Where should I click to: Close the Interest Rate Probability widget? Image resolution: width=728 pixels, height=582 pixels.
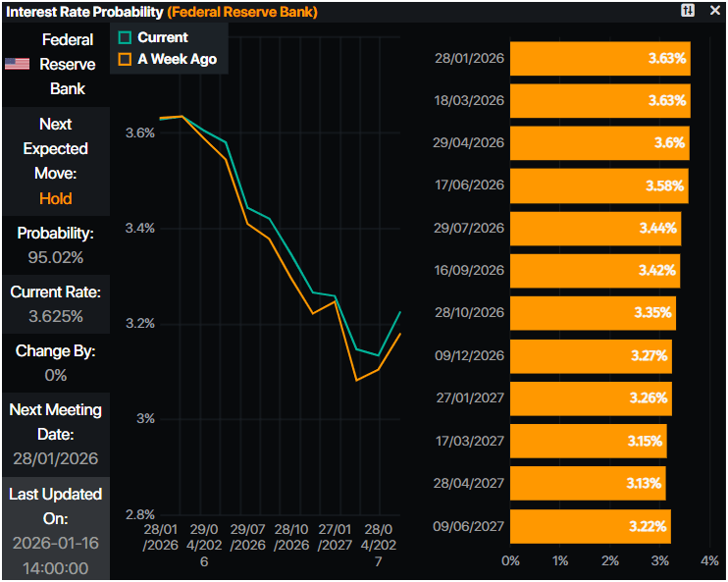click(x=714, y=11)
